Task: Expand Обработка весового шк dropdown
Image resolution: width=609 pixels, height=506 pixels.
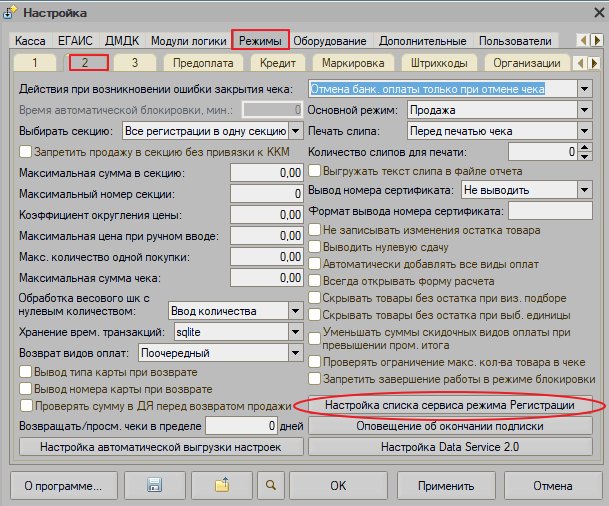Action: point(296,311)
